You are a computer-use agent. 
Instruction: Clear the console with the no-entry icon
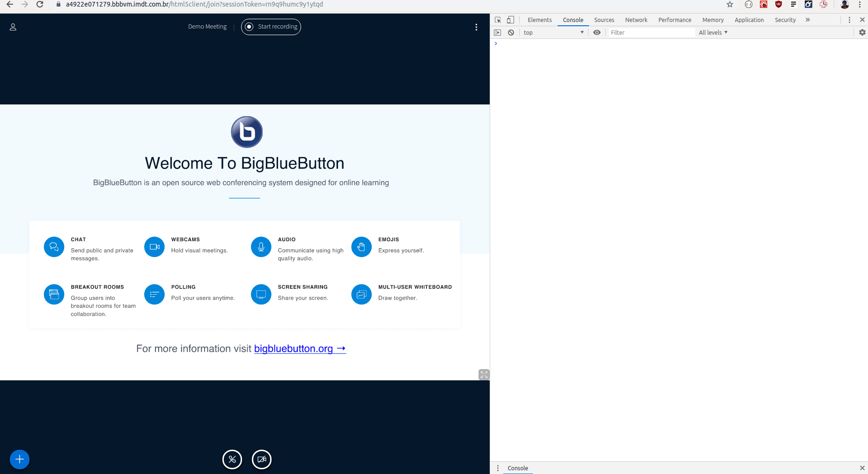[x=511, y=32]
